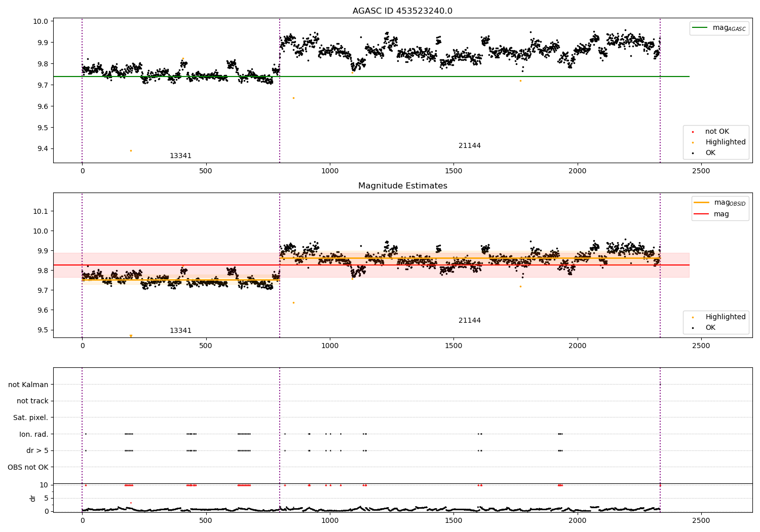Select tick label "10" on the dr axis
The width and height of the screenshot is (760, 532).
44,485
